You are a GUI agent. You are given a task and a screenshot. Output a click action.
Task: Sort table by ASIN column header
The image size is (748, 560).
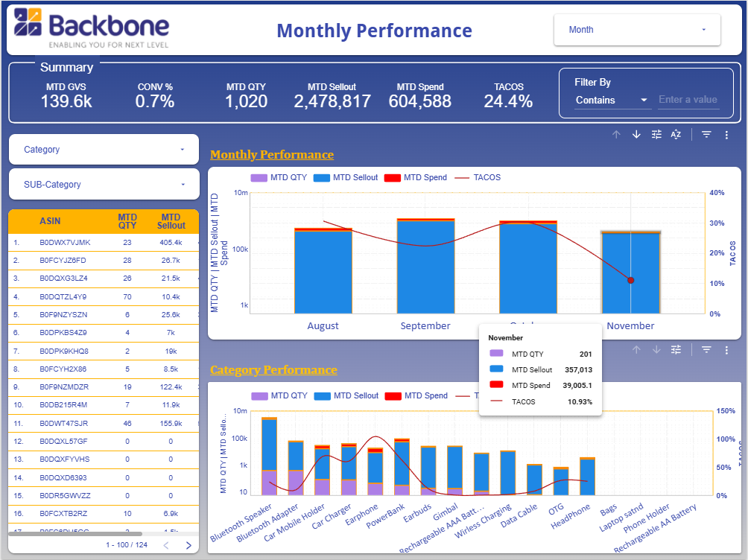click(50, 221)
